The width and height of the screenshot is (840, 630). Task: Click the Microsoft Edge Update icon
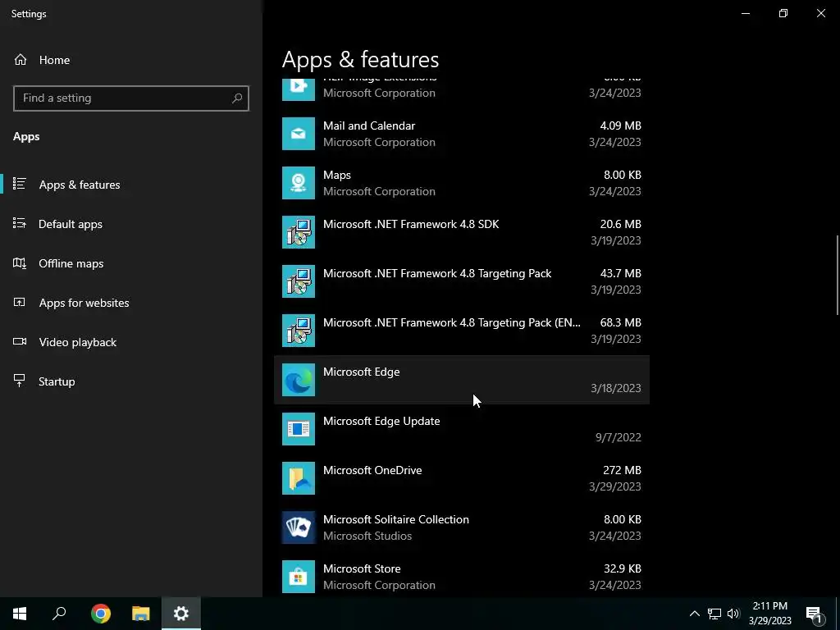(299, 429)
